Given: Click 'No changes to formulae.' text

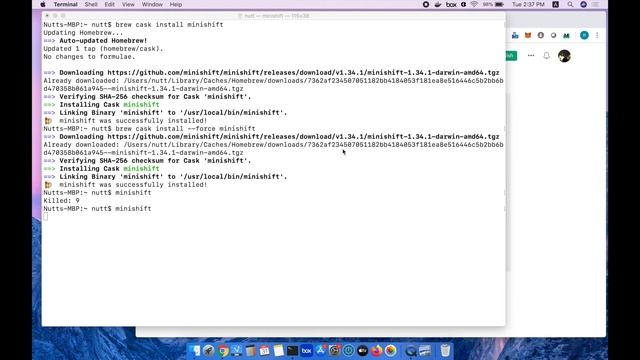Looking at the screenshot, I should point(89,57).
